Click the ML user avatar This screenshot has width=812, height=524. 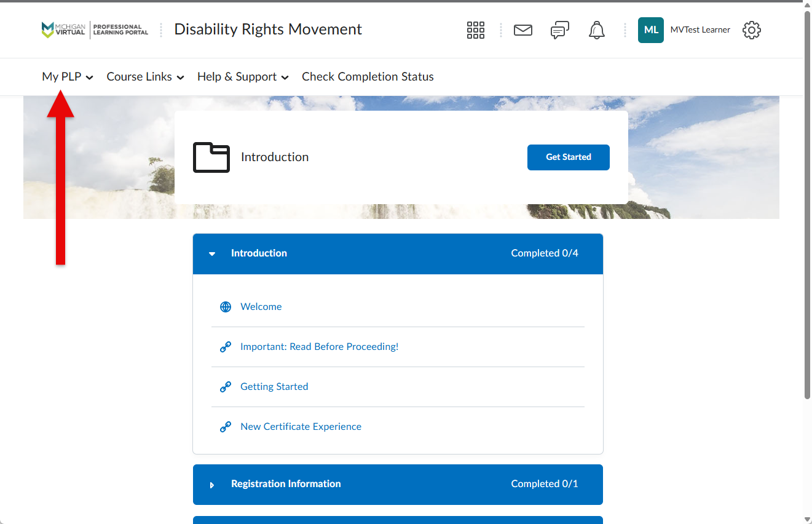(x=651, y=30)
